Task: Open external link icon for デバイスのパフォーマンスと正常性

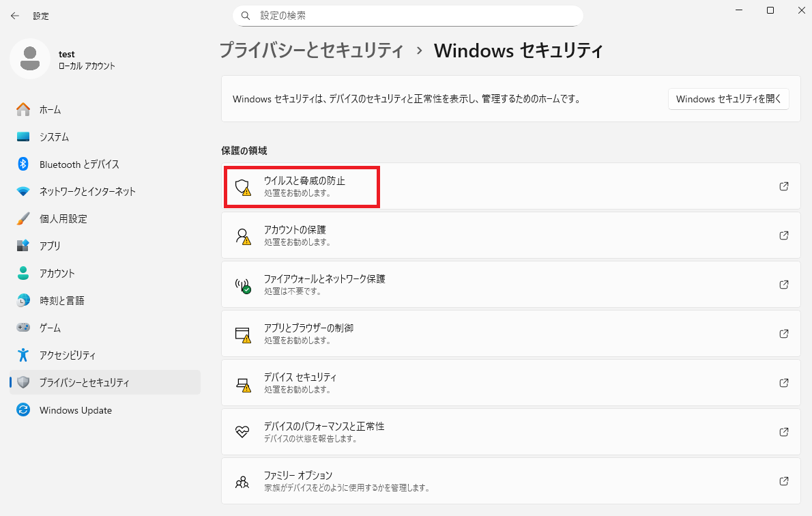Action: [784, 432]
